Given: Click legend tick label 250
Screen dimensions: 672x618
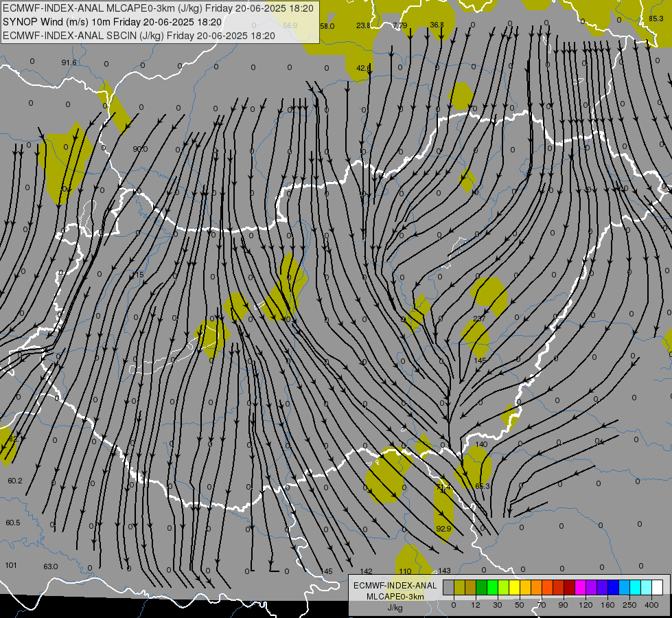Looking at the screenshot, I should coord(629,605).
